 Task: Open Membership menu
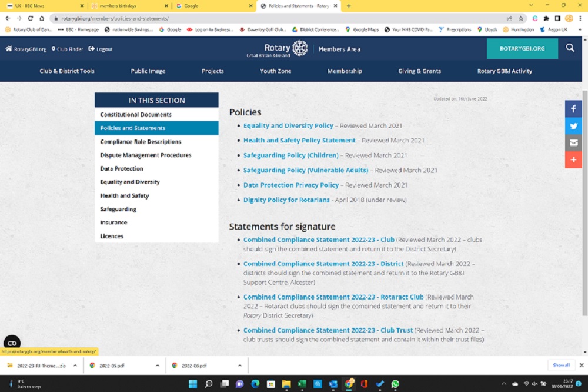click(x=344, y=71)
